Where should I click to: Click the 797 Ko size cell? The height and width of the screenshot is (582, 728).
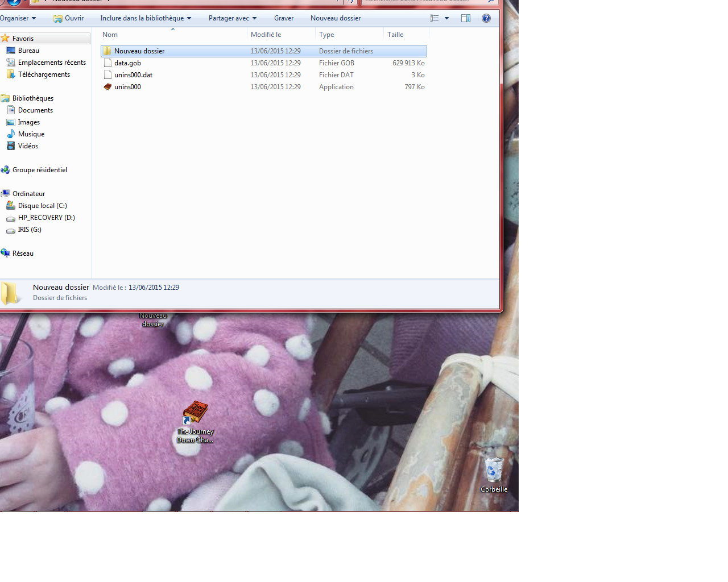(x=415, y=87)
